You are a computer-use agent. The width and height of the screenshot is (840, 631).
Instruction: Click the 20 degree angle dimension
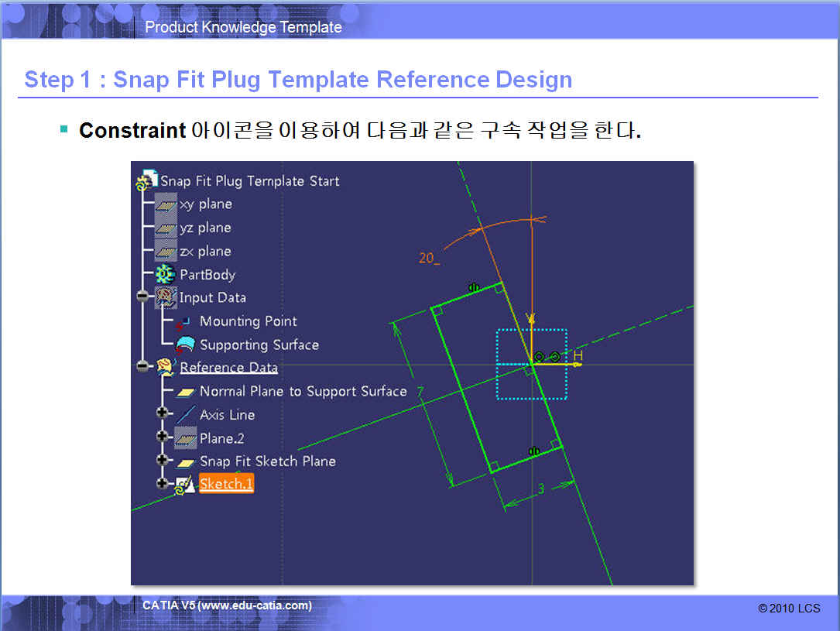tap(428, 259)
